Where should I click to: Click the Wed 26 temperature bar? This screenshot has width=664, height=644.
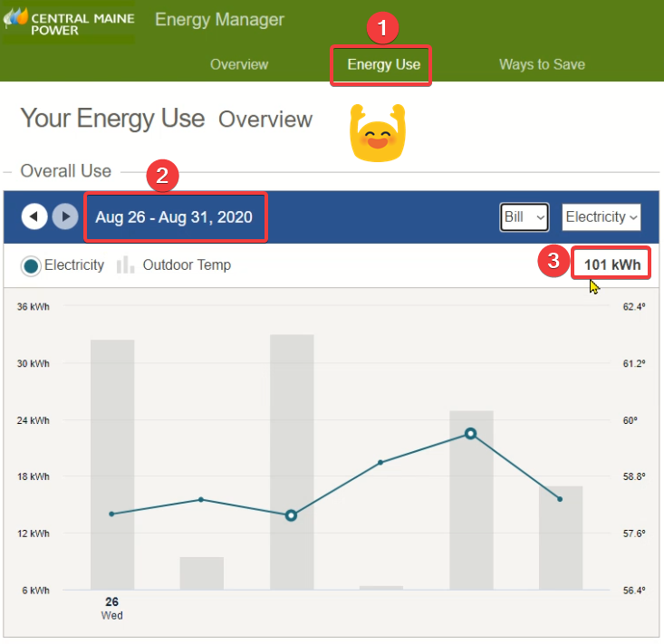click(112, 464)
